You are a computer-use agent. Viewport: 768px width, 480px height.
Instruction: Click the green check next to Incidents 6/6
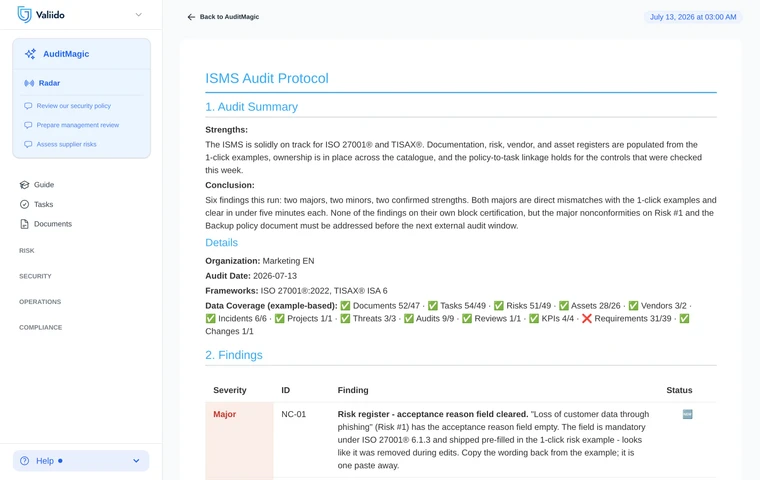pyautogui.click(x=211, y=318)
